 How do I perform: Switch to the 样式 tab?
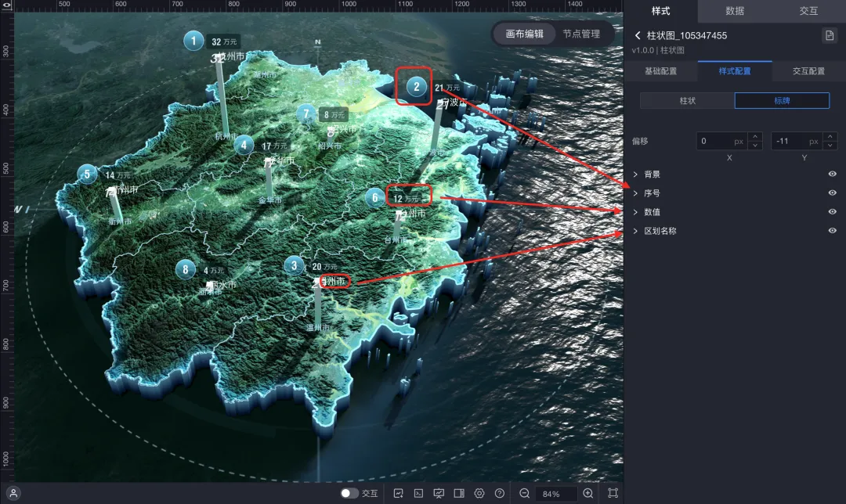coord(660,11)
